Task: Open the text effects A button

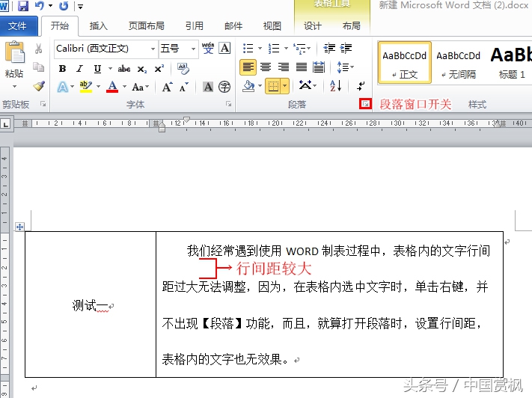Action: click(x=62, y=88)
